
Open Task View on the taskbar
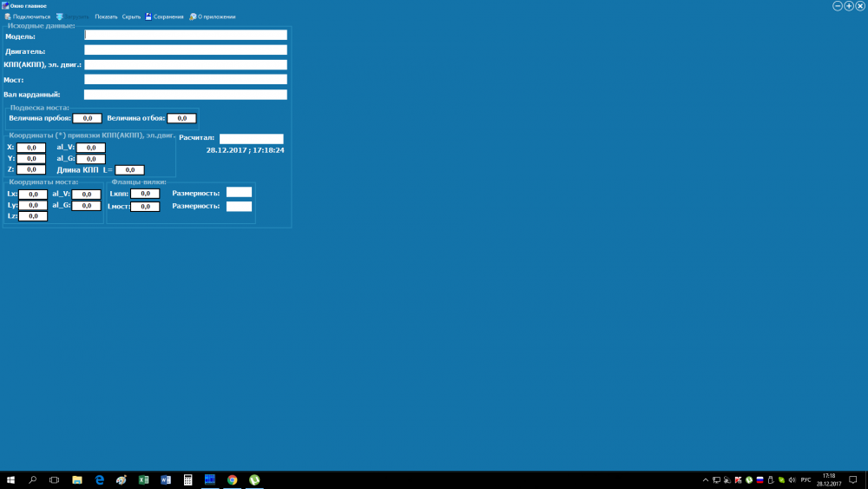tap(54, 479)
